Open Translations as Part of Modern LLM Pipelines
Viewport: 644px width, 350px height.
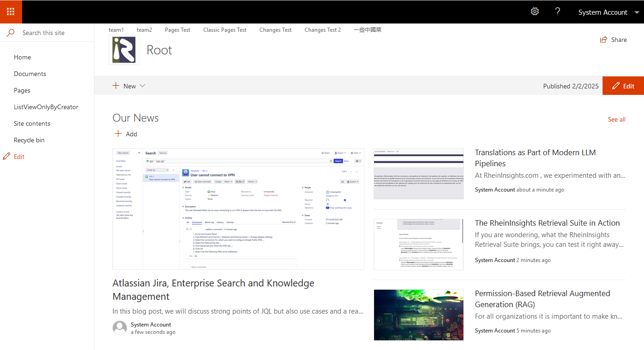[535, 158]
